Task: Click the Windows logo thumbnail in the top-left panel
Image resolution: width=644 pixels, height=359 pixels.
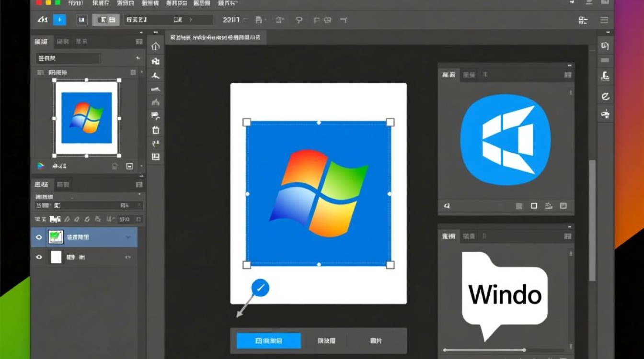Action: pos(86,118)
